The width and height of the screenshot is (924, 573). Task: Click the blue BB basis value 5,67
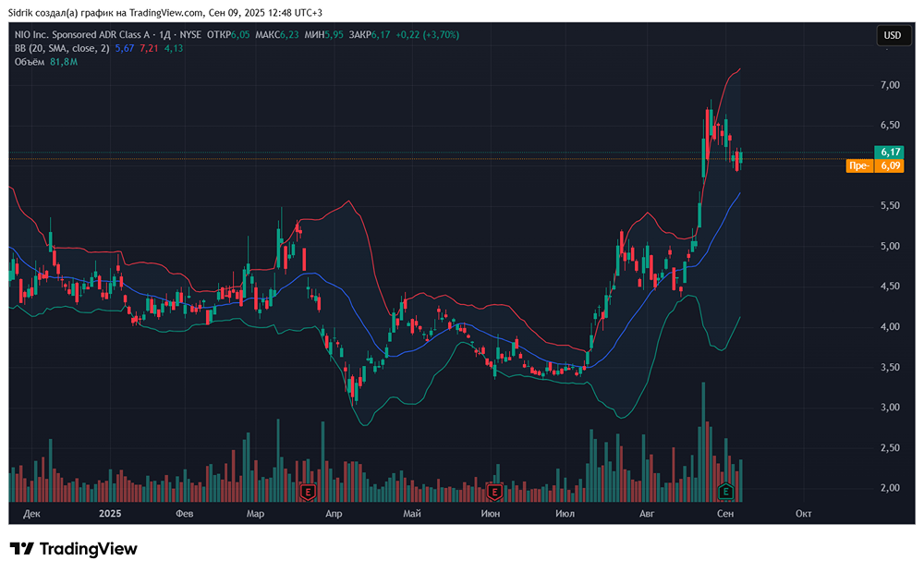click(125, 48)
